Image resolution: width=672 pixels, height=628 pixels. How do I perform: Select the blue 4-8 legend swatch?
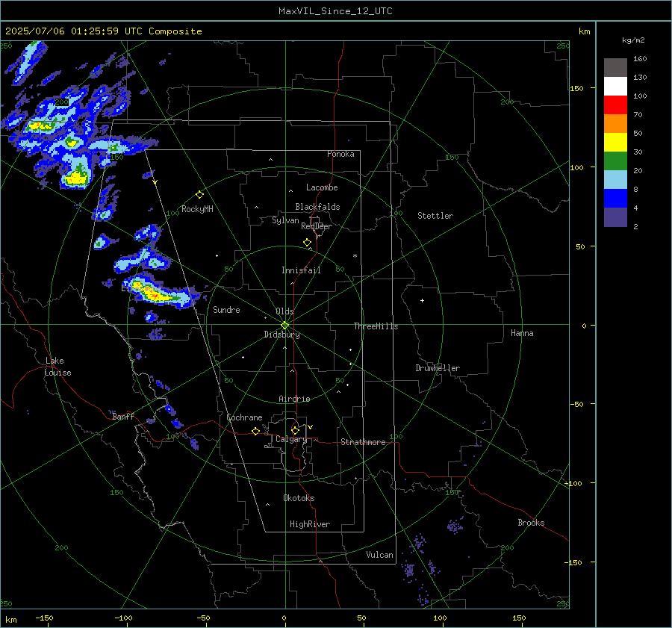[x=615, y=199]
